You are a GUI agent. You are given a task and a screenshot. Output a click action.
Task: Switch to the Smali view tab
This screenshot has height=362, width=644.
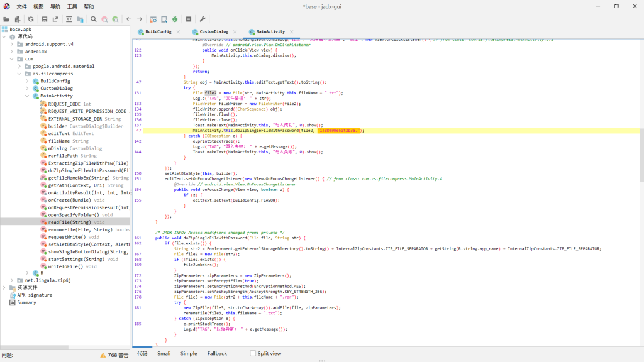coord(164,353)
